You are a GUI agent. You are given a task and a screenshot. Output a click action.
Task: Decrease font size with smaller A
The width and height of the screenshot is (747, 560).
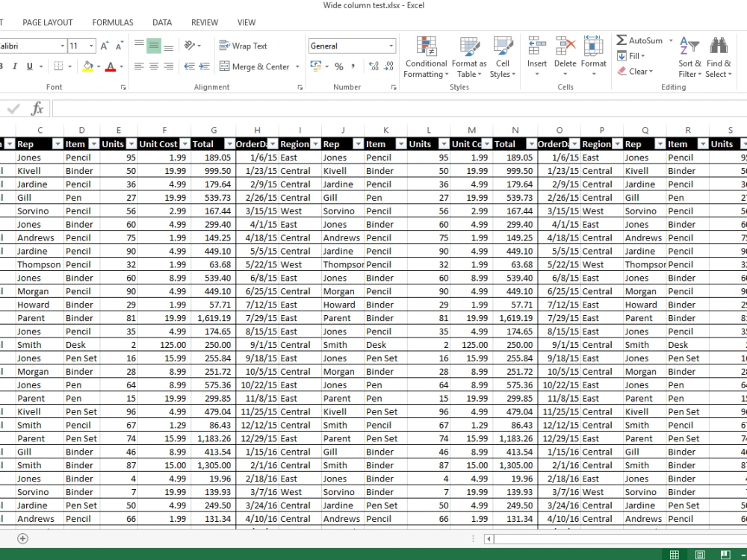pyautogui.click(x=119, y=46)
